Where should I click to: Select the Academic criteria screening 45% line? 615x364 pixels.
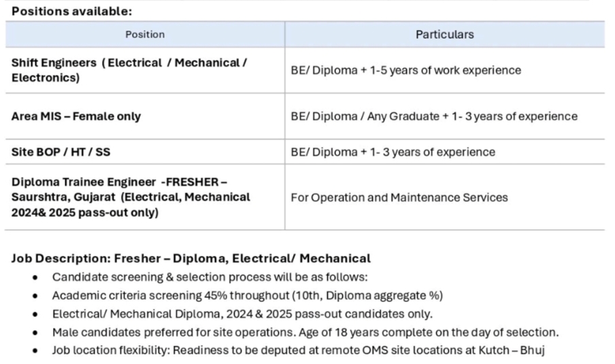(x=248, y=295)
